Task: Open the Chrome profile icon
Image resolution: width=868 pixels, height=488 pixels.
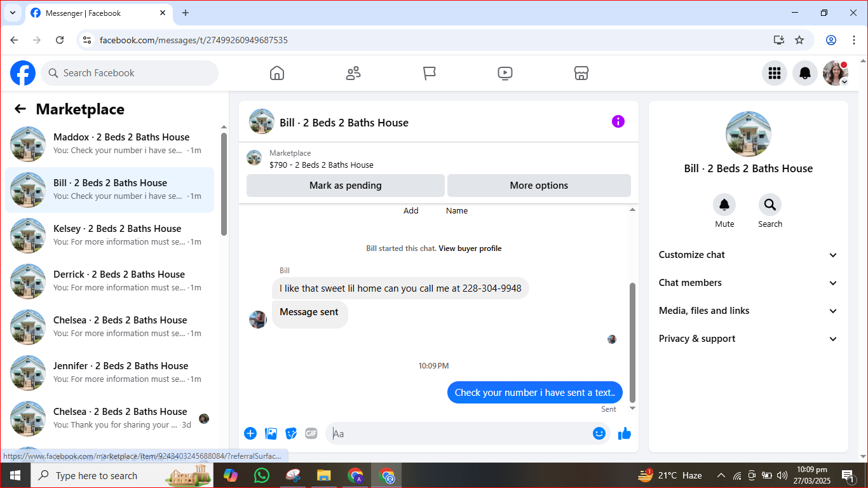Action: pyautogui.click(x=831, y=40)
